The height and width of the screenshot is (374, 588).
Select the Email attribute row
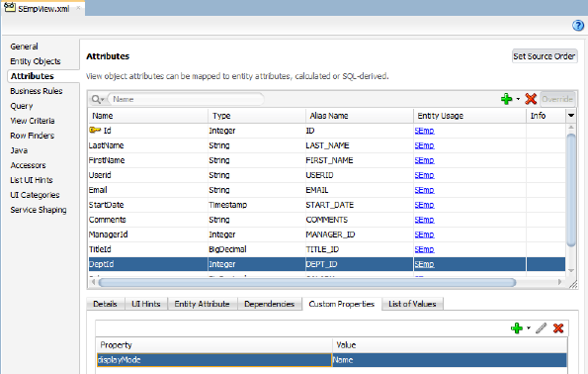coord(327,190)
